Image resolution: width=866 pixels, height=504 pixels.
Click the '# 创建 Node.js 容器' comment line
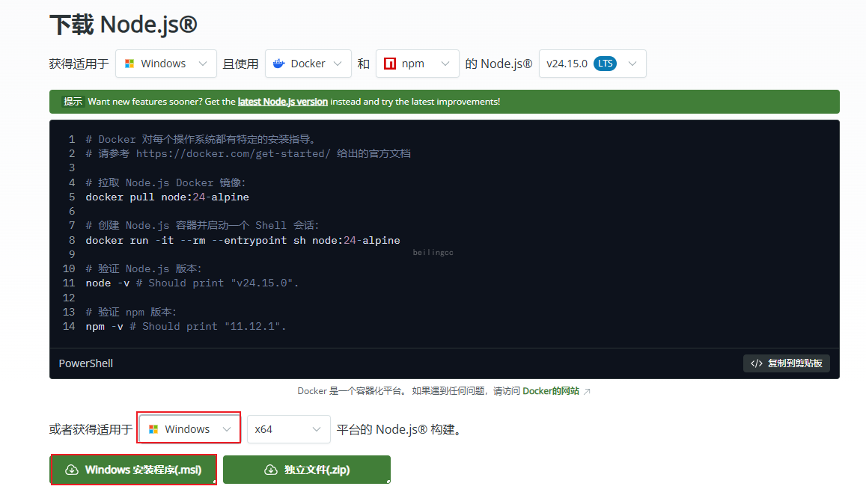pos(203,225)
